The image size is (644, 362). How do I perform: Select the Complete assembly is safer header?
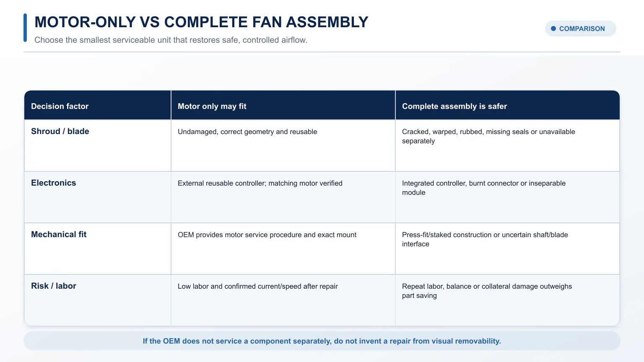(508, 106)
